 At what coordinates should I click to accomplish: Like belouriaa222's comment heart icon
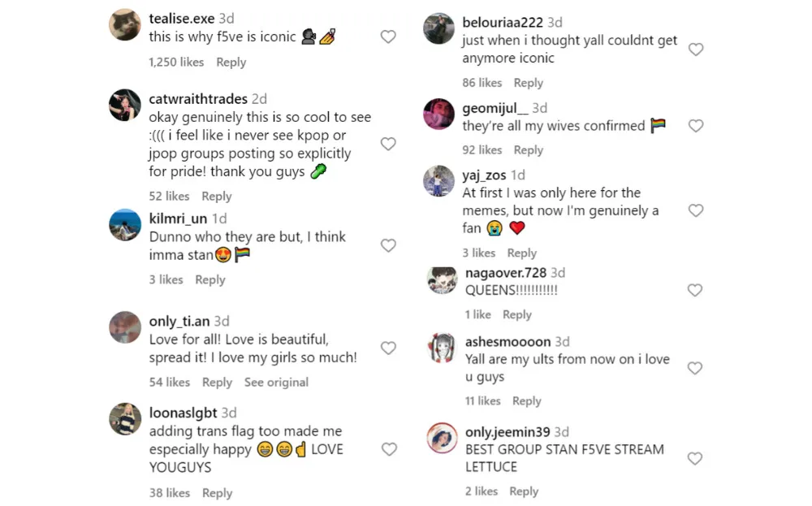pyautogui.click(x=695, y=49)
